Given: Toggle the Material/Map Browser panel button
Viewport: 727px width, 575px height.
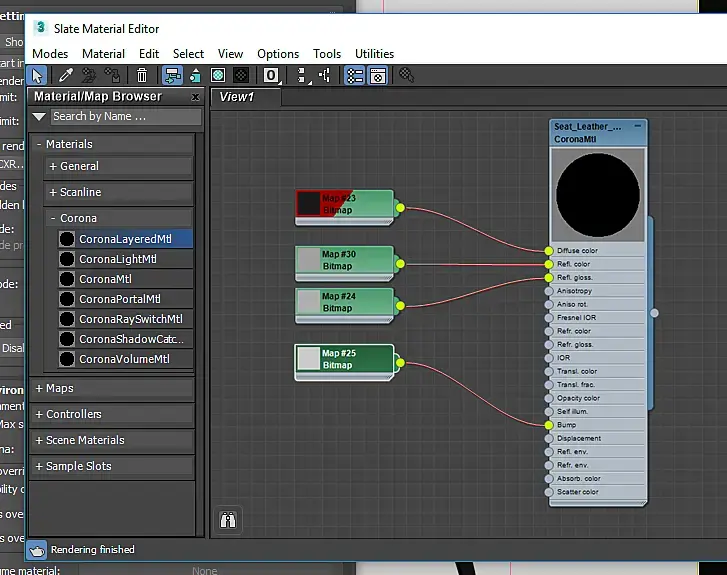Looking at the screenshot, I should [x=354, y=75].
